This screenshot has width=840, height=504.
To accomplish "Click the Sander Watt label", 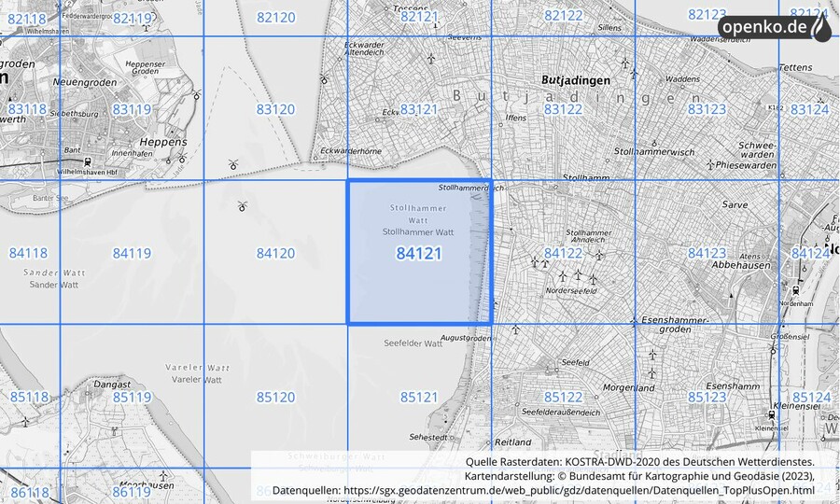I will 53,285.
